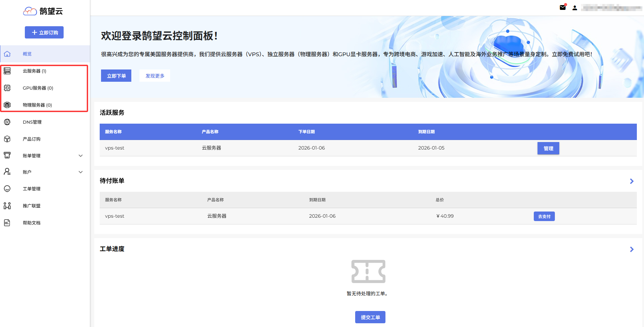Expand the 账户 submenu chevron
Screen dimensions: 644x327
click(x=81, y=172)
